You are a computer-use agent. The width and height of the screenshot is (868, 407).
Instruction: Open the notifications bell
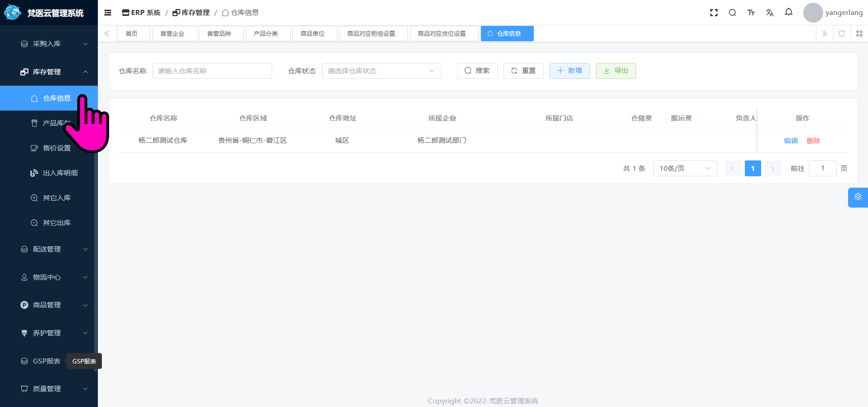tap(789, 12)
